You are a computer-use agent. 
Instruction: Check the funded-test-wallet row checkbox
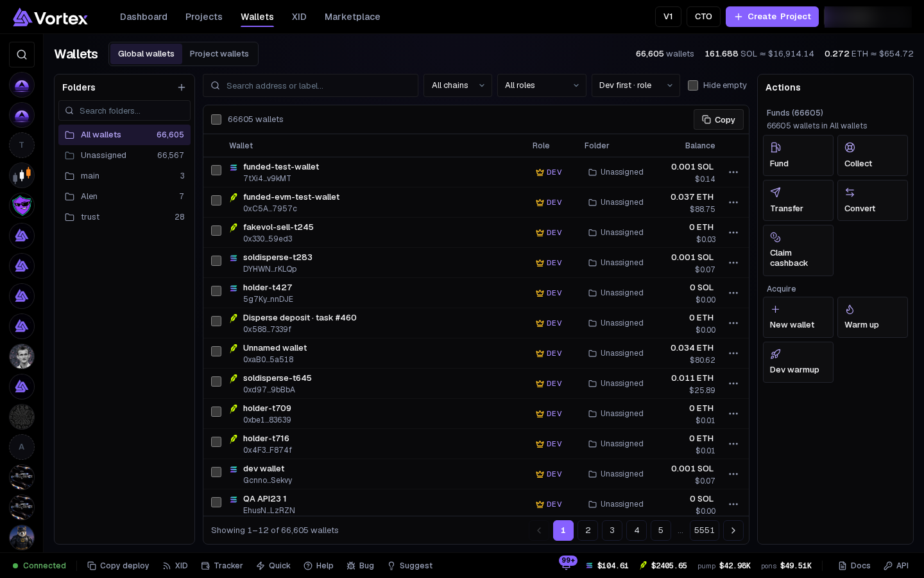click(x=216, y=170)
